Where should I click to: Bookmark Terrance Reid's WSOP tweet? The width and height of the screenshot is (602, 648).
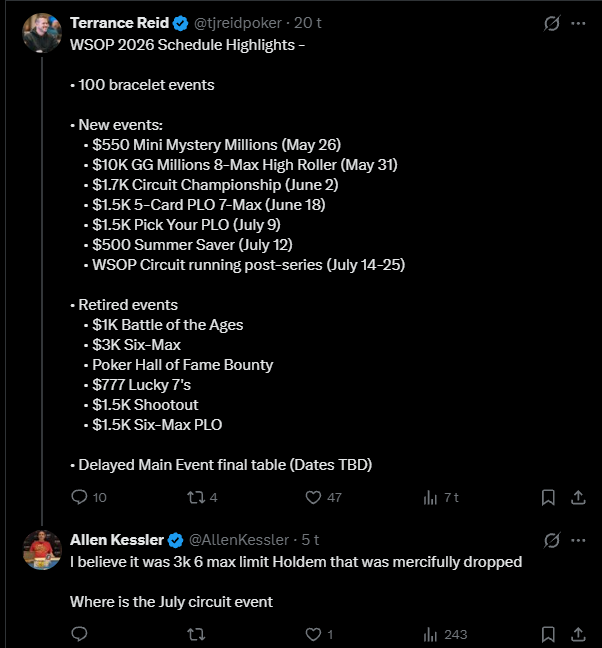pyautogui.click(x=548, y=497)
